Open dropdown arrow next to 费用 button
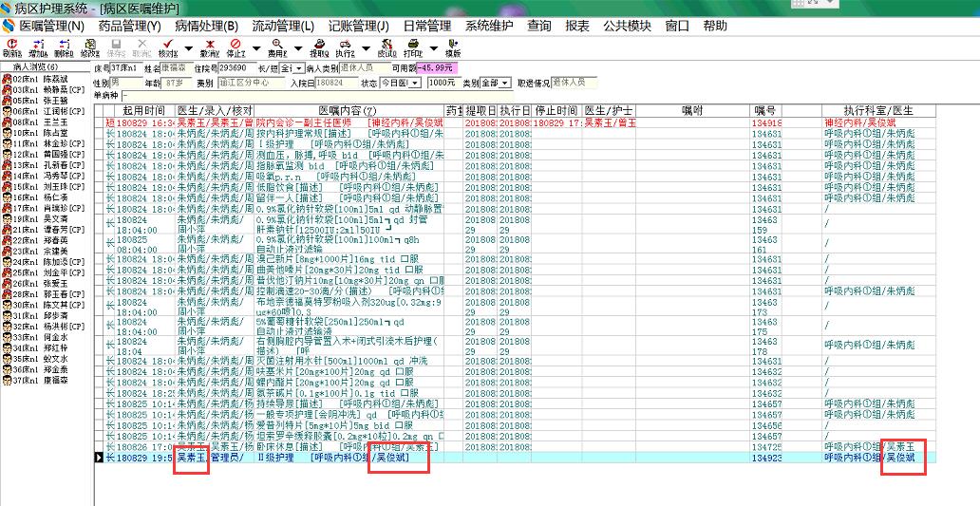This screenshot has height=506, width=980. [298, 48]
